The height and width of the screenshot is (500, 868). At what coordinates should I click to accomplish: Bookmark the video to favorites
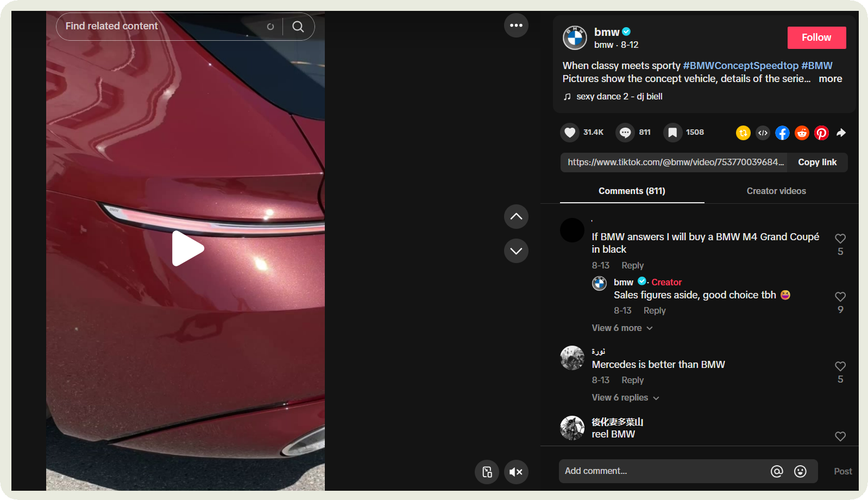click(672, 133)
